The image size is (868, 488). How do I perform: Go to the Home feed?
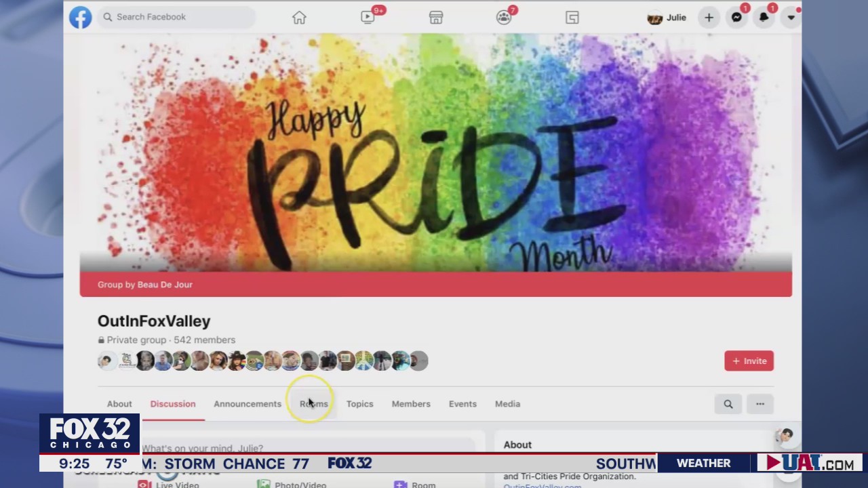[299, 17]
